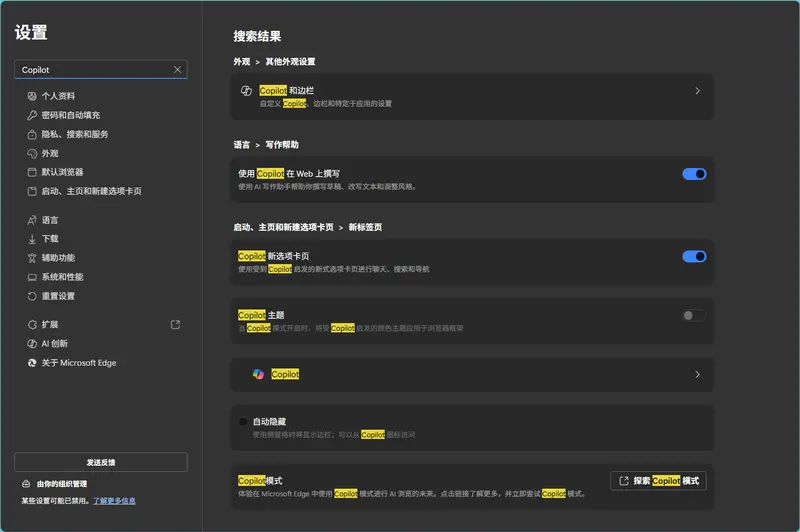Click the key icon beside 密码和自动填充
Image resolution: width=800 pixels, height=532 pixels.
tap(32, 115)
